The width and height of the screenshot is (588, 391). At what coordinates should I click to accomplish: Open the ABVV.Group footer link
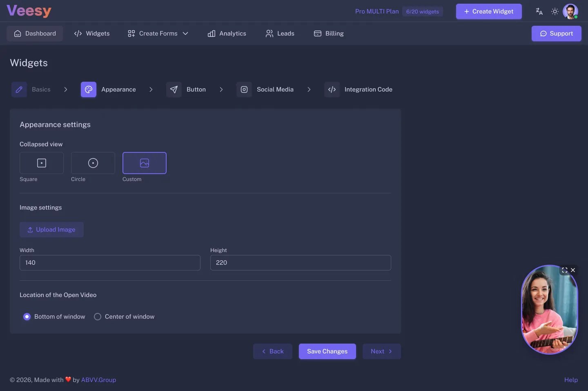98,380
